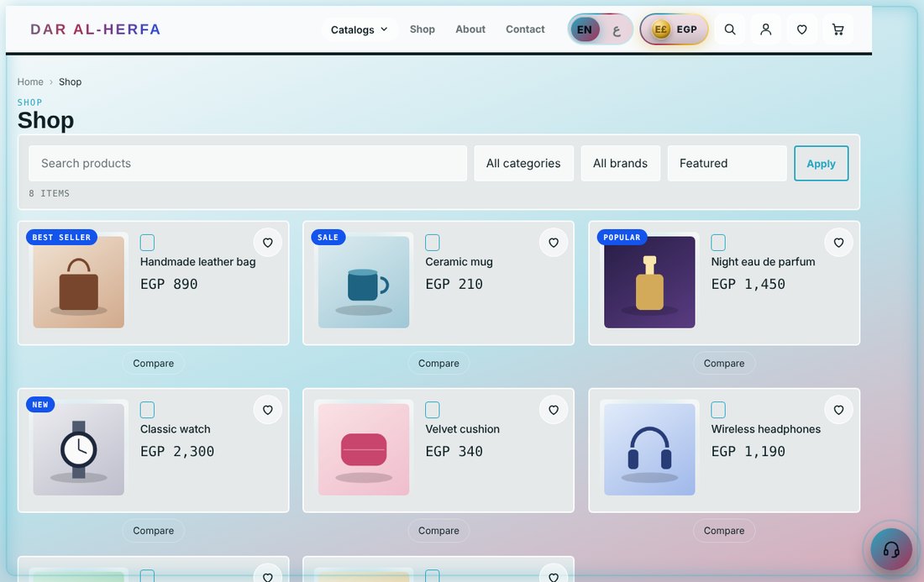Screen dimensions: 924x582
Task: Open the wishlist heart in header
Action: tap(801, 29)
